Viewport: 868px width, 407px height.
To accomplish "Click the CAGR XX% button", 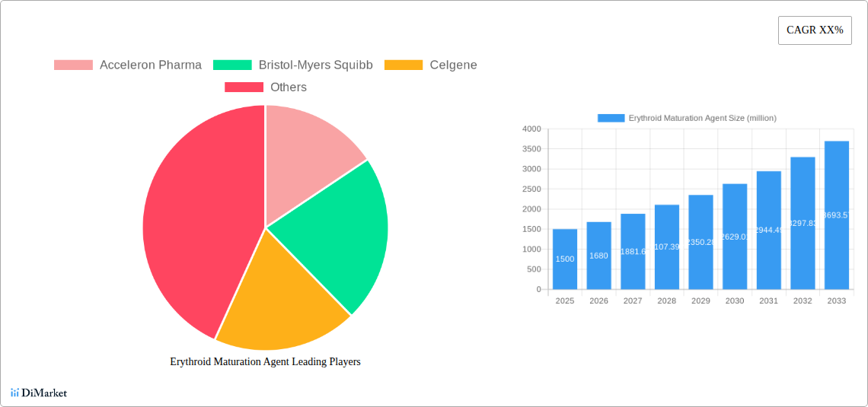I will (x=814, y=30).
